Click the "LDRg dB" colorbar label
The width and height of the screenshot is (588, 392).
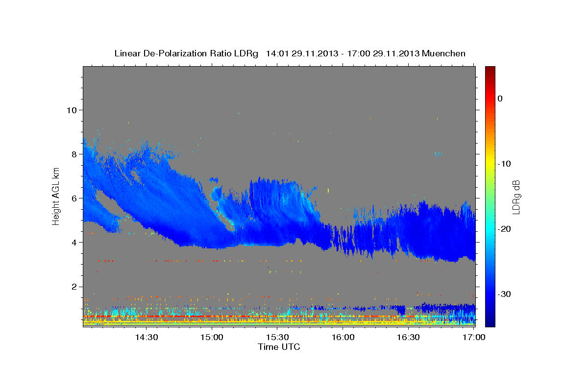[x=516, y=196]
